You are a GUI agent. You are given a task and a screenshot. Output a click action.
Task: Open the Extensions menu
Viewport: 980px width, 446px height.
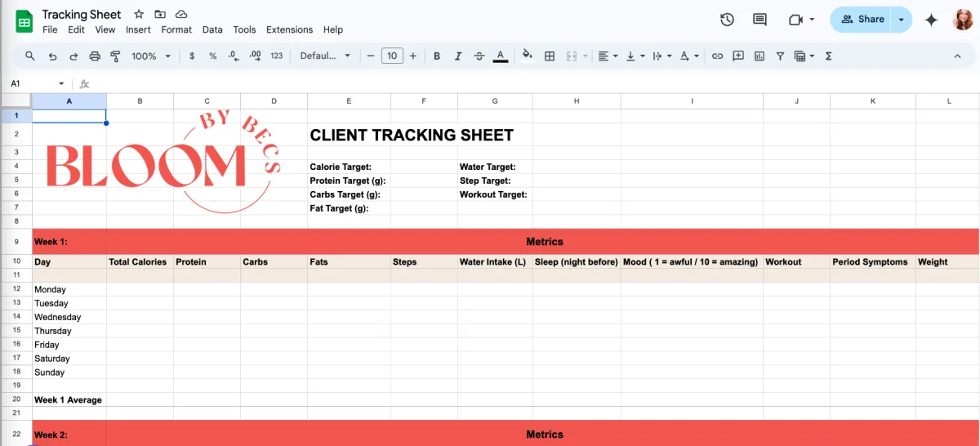[289, 29]
